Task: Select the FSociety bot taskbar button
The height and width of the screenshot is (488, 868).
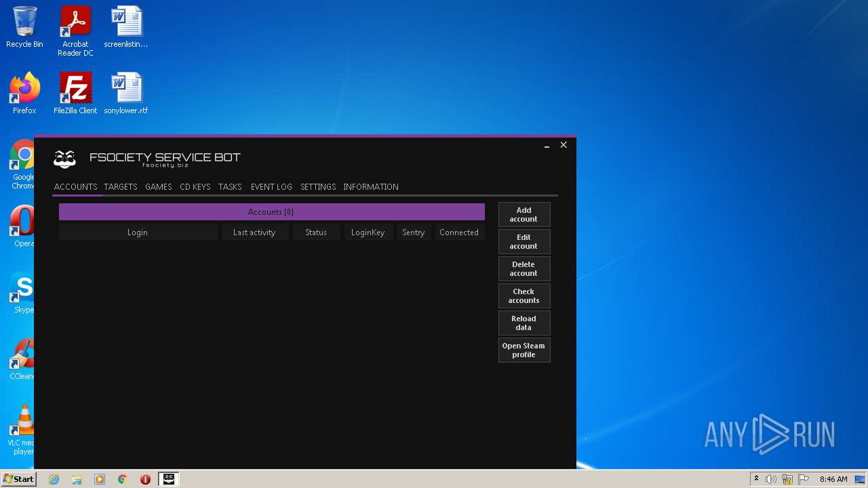Action: (168, 479)
